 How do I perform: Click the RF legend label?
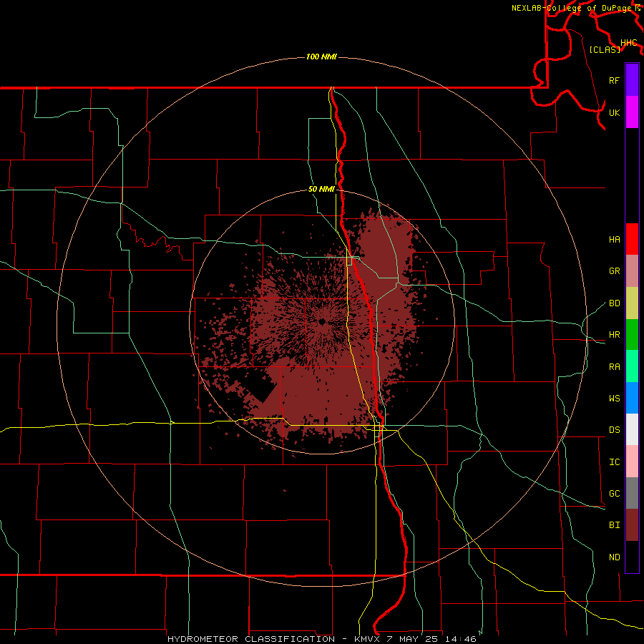614,80
